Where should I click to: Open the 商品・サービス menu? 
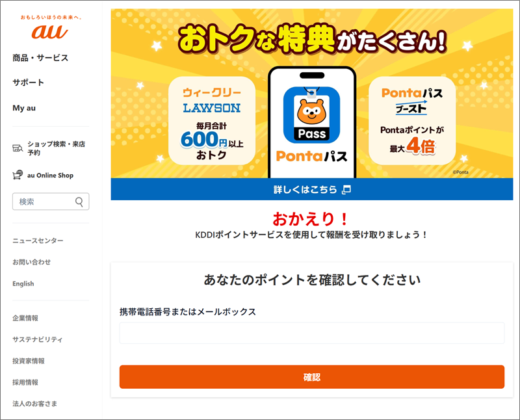[40, 58]
